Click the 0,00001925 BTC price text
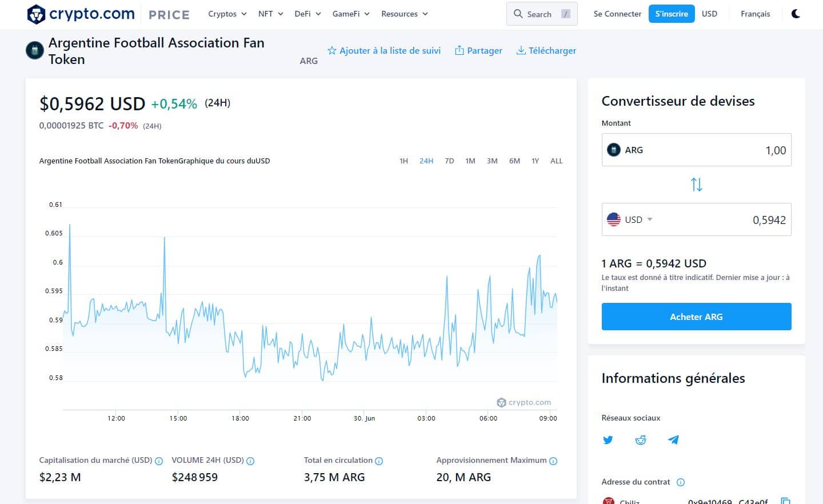 (71, 126)
